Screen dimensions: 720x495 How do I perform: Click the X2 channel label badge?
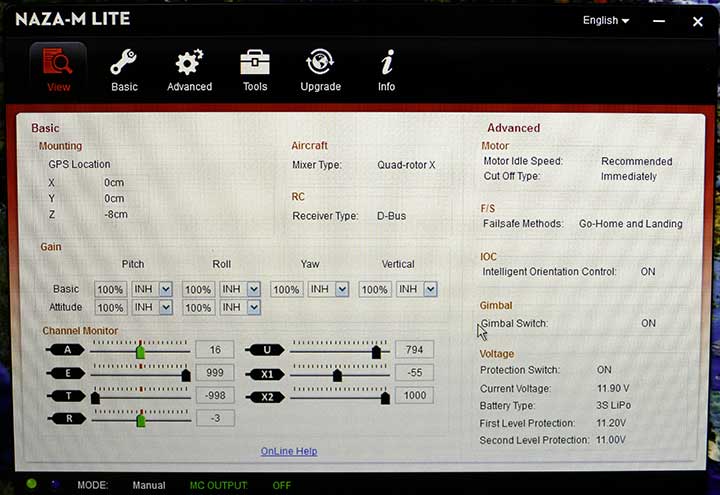click(265, 397)
